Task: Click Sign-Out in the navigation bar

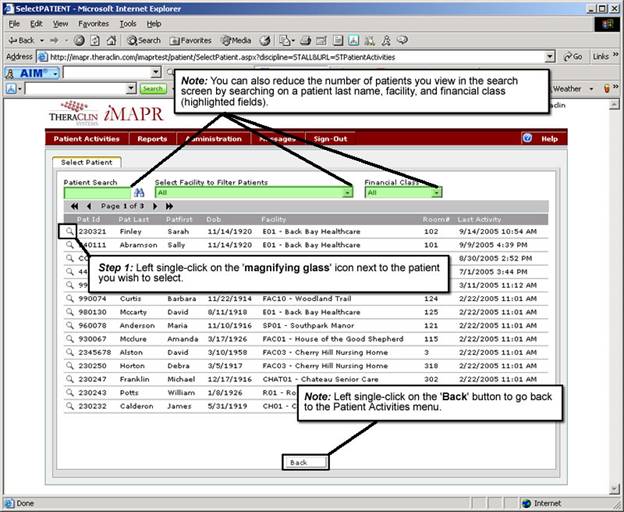Action: [x=330, y=139]
